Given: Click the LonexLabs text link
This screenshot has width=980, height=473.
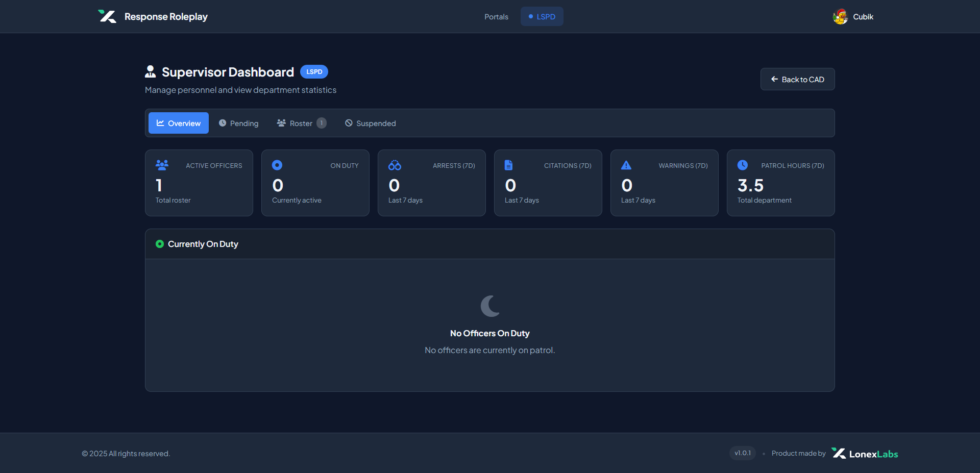Looking at the screenshot, I should coord(873,454).
